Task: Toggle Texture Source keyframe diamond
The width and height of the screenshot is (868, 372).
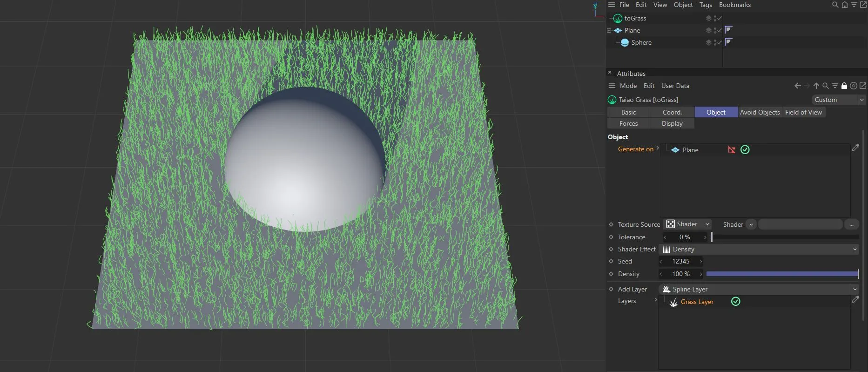Action: click(x=611, y=224)
